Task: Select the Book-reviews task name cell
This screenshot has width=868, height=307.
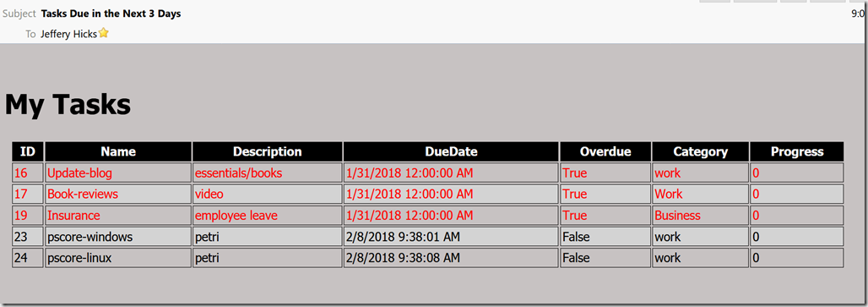Action: [x=118, y=194]
